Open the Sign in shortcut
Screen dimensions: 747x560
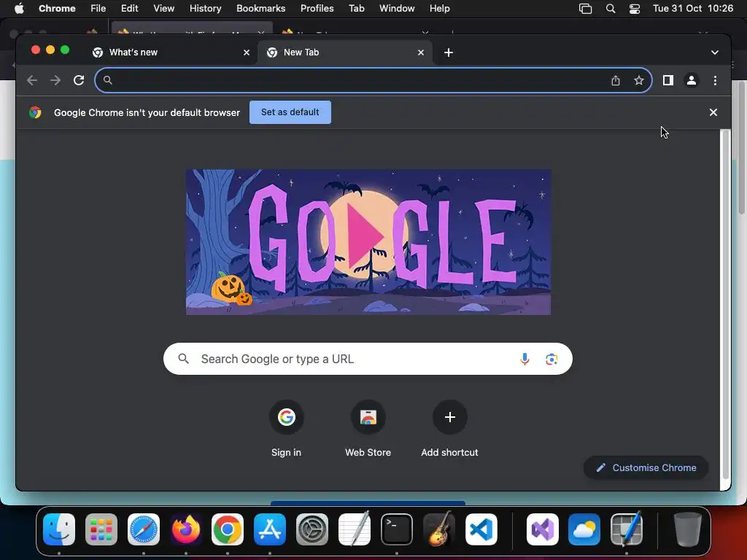click(286, 429)
